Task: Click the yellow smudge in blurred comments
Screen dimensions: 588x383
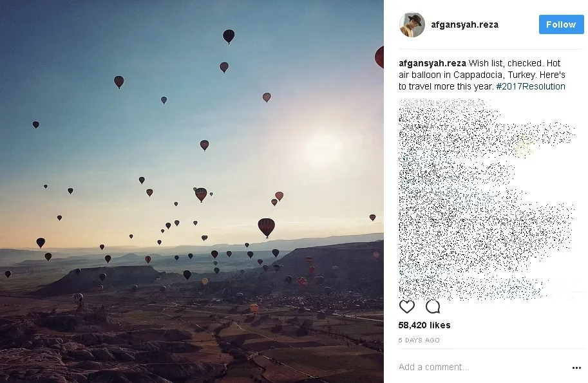Action: click(x=525, y=147)
